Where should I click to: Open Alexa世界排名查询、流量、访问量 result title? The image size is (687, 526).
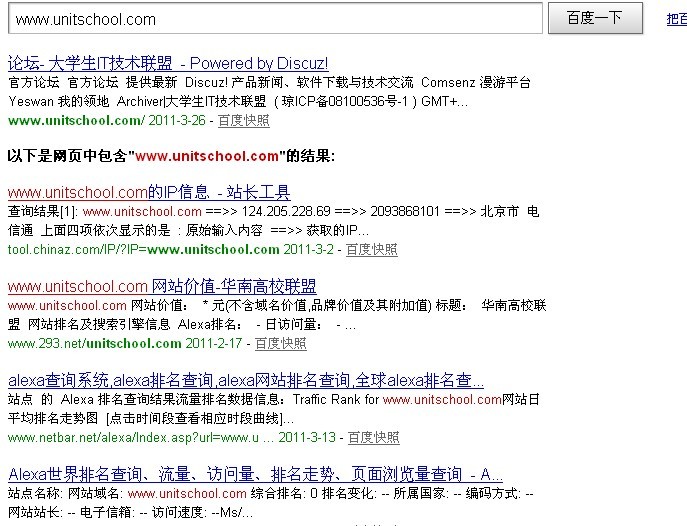pos(255,474)
